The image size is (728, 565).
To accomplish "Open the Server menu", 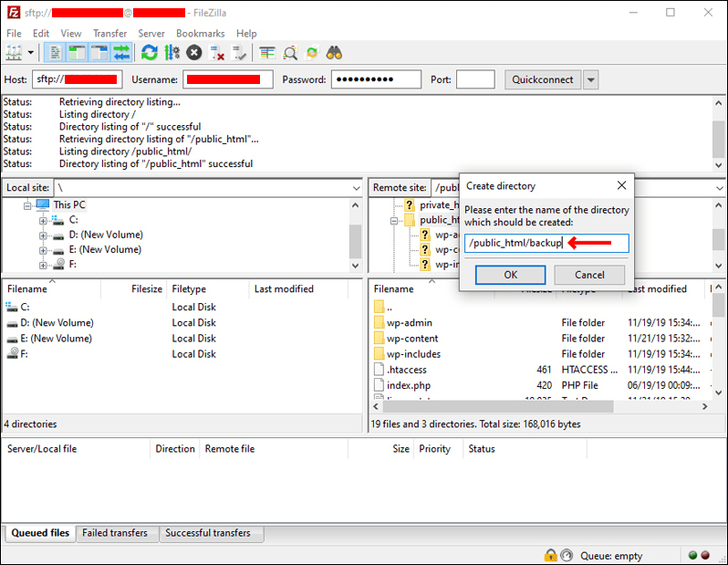I will [x=151, y=34].
